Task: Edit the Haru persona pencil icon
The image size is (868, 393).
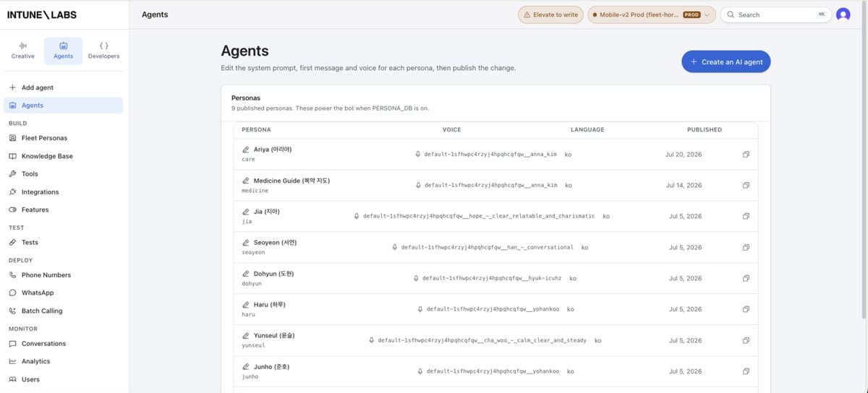Action: click(x=246, y=305)
